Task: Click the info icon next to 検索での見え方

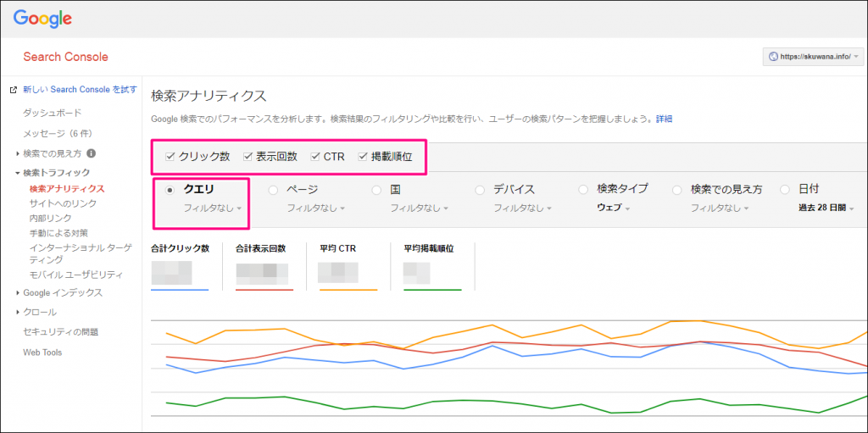Action: tap(92, 153)
